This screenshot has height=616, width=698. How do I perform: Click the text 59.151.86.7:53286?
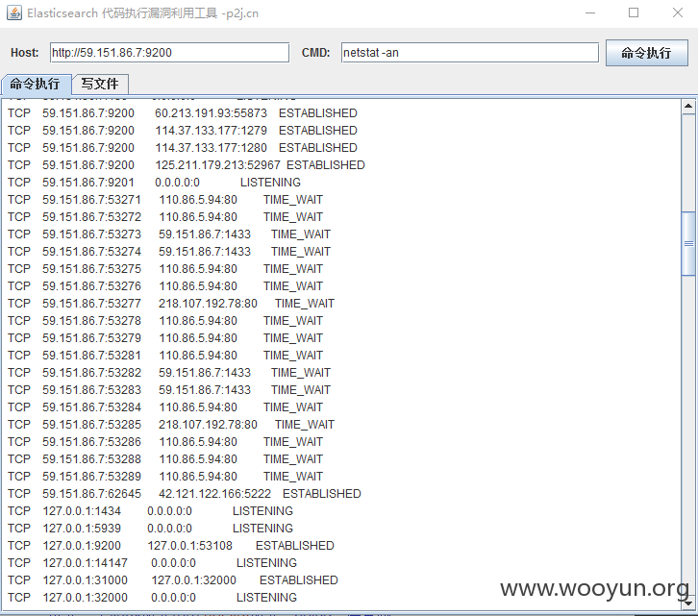tap(91, 442)
